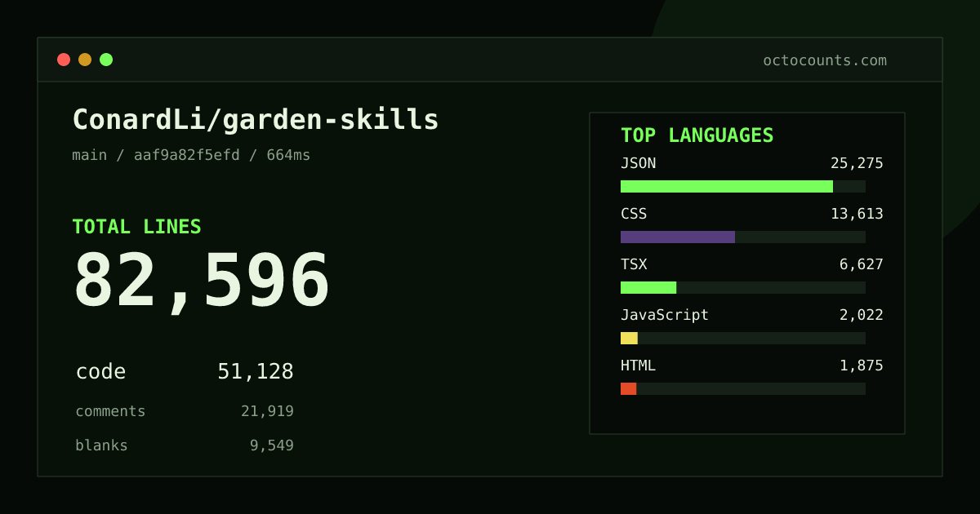Click the orange-red HTML bar
This screenshot has width=980, height=514.
pyautogui.click(x=628, y=388)
